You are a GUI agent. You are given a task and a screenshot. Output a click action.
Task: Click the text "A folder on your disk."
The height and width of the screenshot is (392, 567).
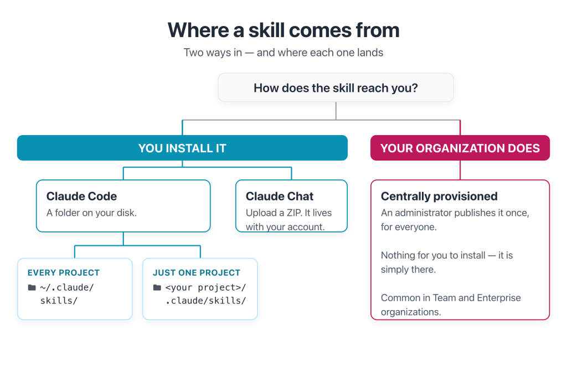(91, 213)
